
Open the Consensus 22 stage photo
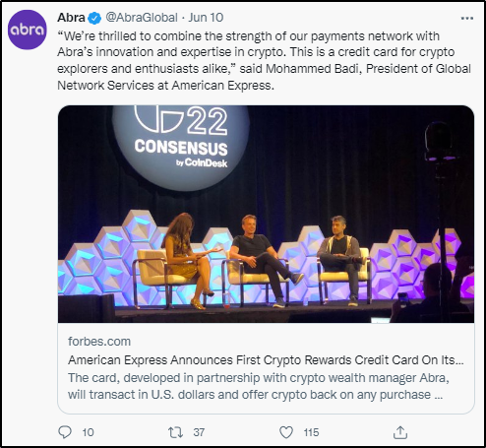[x=266, y=214]
